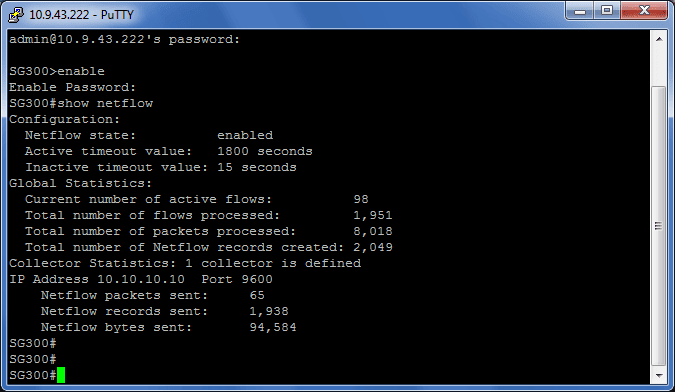Minimize the PuTTY window
Viewport: 675px width, 392px height.
click(x=580, y=11)
